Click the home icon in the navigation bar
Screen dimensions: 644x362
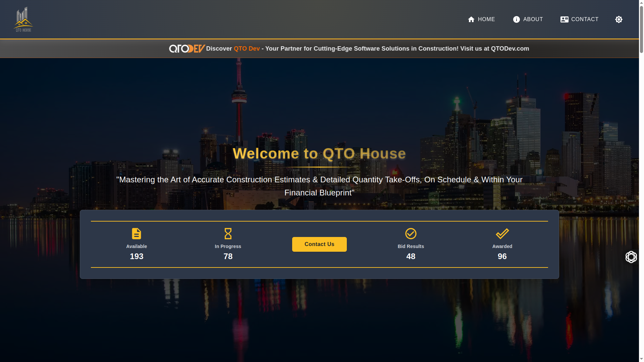click(x=471, y=19)
